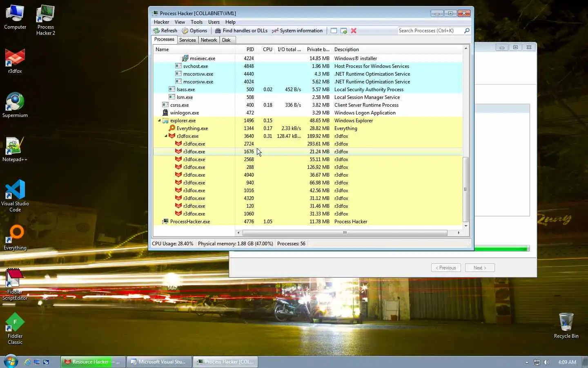The image size is (588, 368).
Task: Open the Fiddler Classic desktop shortcut
Action: click(15, 329)
